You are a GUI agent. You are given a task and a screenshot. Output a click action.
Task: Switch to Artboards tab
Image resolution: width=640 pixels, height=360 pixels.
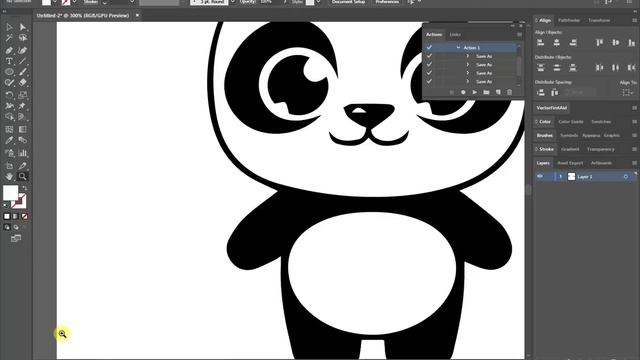point(601,163)
